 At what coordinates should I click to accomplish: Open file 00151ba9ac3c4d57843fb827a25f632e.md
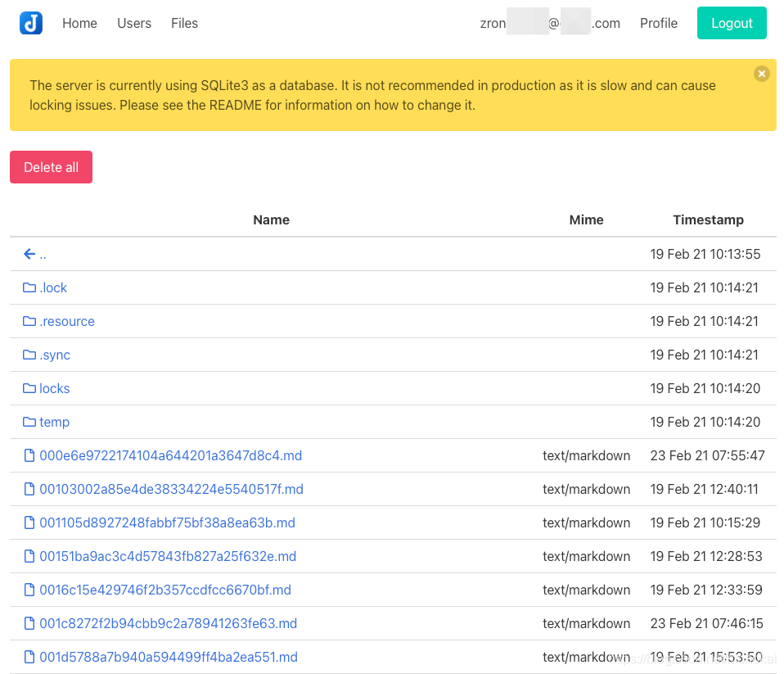(168, 556)
